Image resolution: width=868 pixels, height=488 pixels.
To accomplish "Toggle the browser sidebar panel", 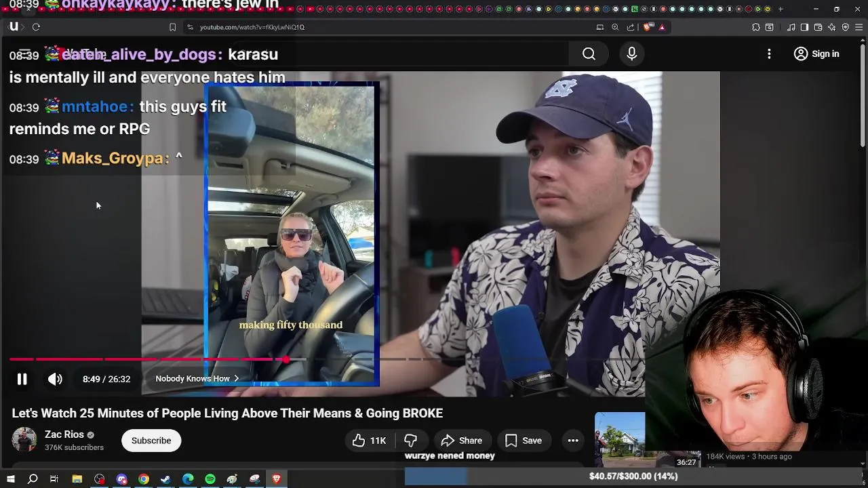I will pyautogui.click(x=804, y=27).
